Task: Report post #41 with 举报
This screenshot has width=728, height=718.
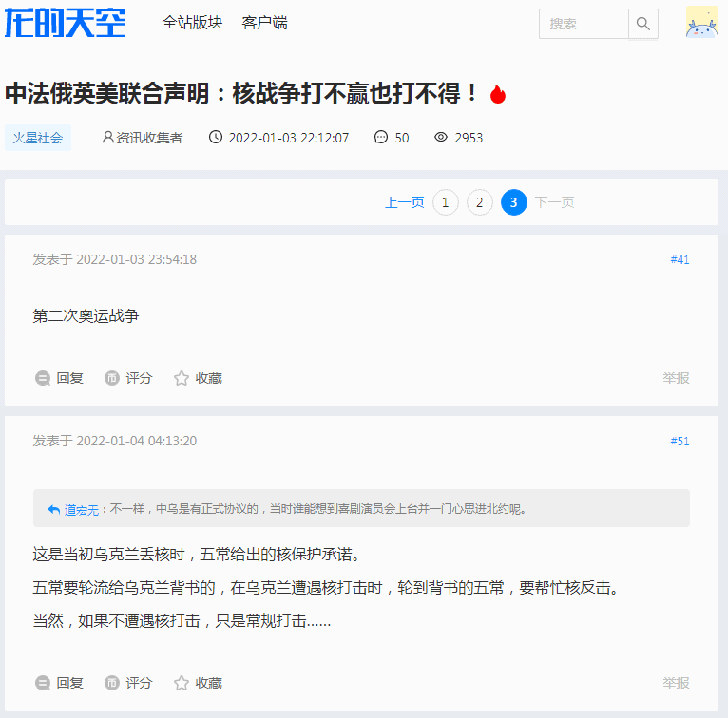Action: coord(676,378)
